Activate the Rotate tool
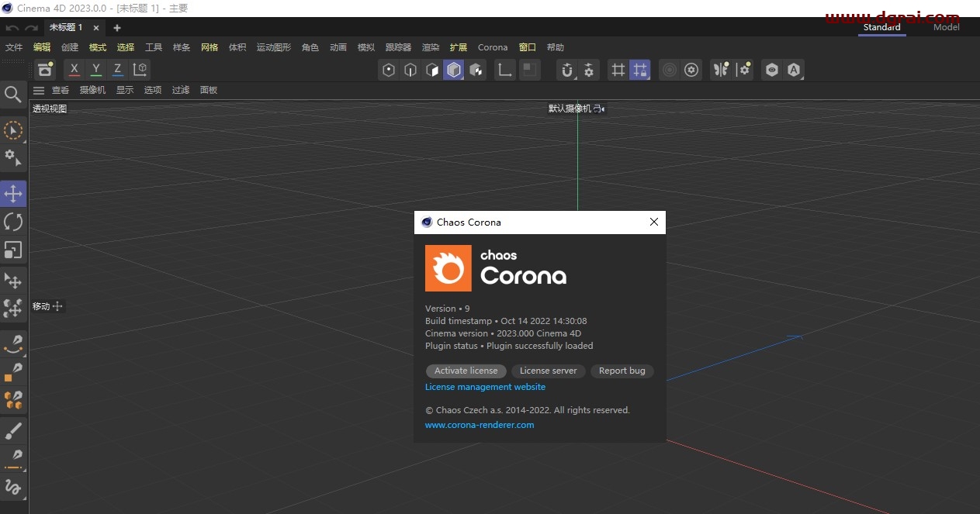The height and width of the screenshot is (514, 980). 13,221
